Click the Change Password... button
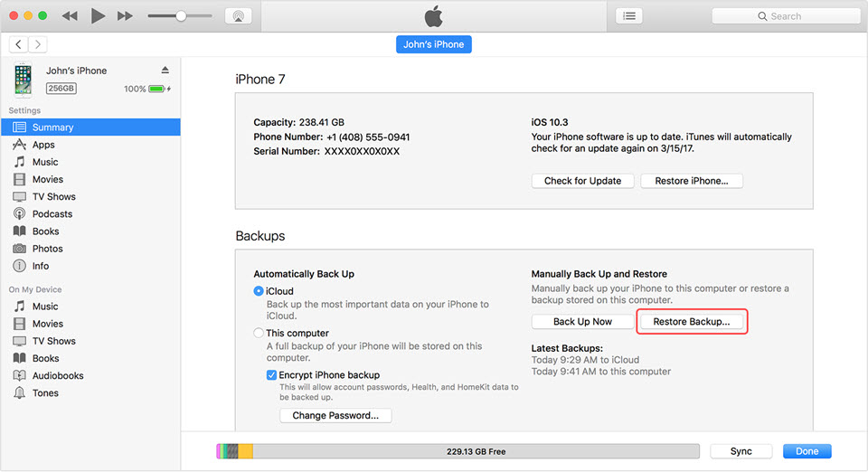The height and width of the screenshot is (472, 868). (335, 416)
